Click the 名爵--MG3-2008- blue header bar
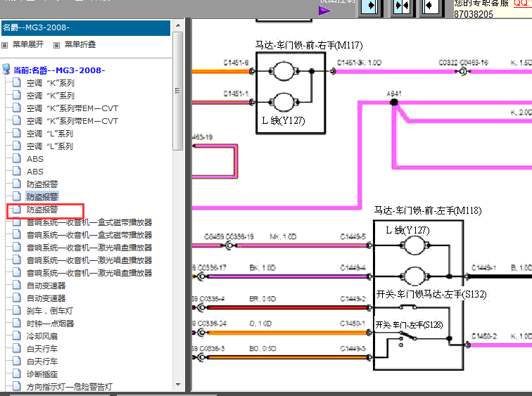Image resolution: width=532 pixels, height=396 pixels. pyautogui.click(x=85, y=27)
